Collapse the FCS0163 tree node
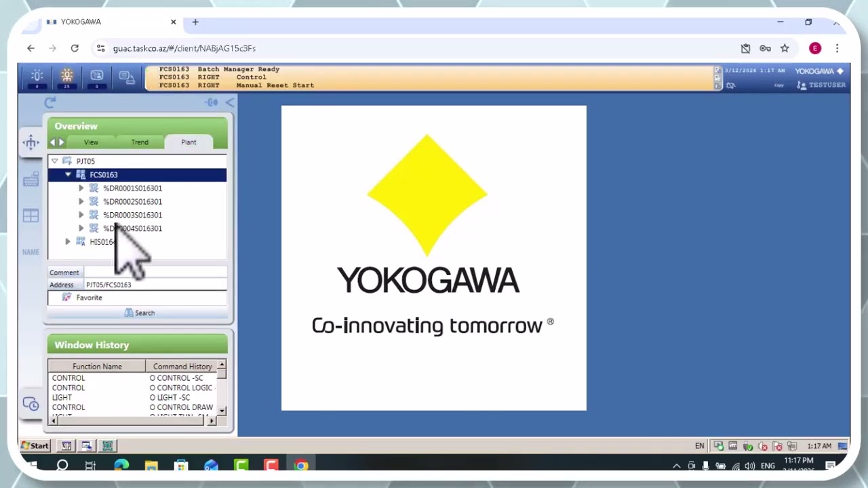868x488 pixels. (68, 175)
